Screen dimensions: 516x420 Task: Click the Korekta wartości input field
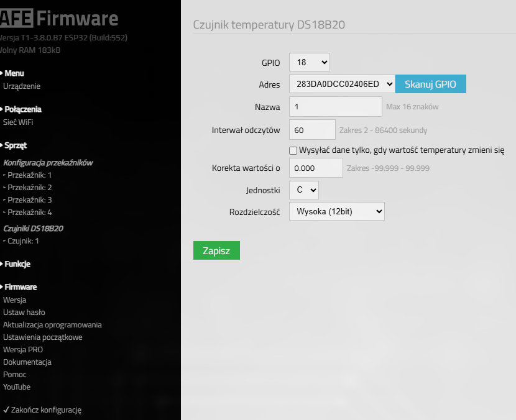316,168
